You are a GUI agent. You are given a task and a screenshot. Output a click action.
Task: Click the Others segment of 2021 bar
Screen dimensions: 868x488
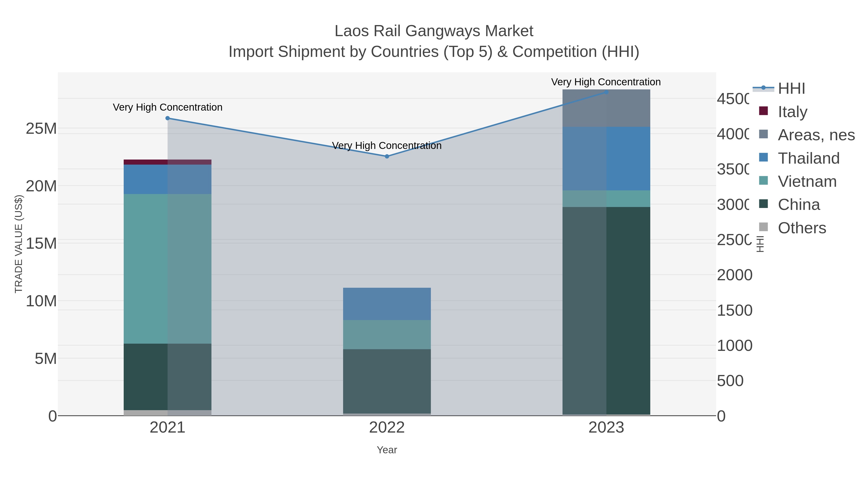pyautogui.click(x=168, y=413)
